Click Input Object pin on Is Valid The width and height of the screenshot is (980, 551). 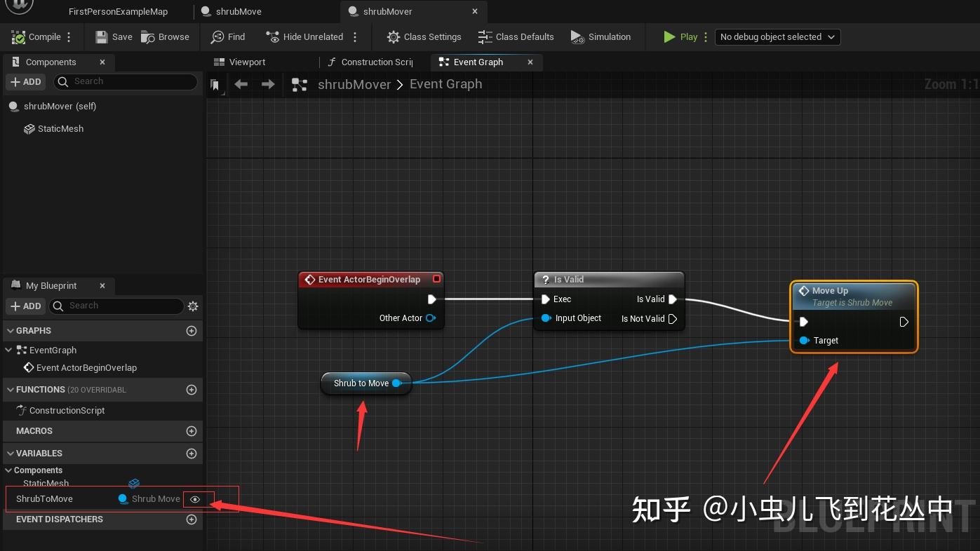point(546,318)
